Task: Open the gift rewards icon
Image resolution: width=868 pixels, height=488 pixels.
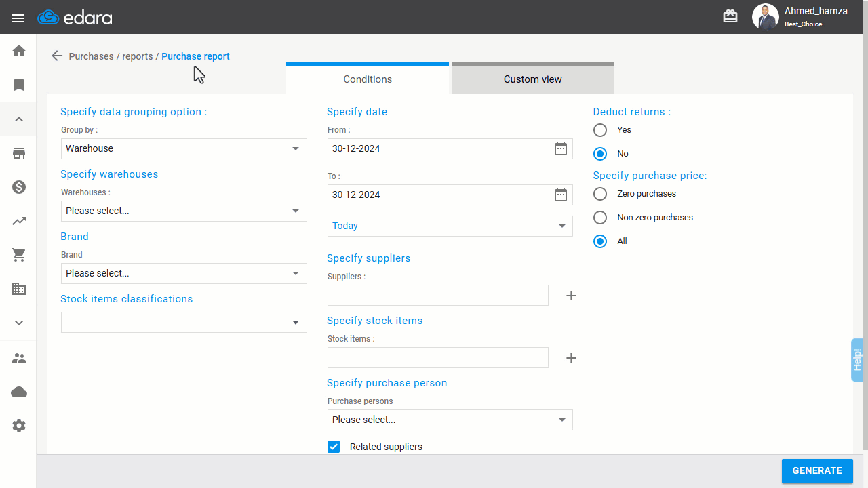Action: coord(730,16)
